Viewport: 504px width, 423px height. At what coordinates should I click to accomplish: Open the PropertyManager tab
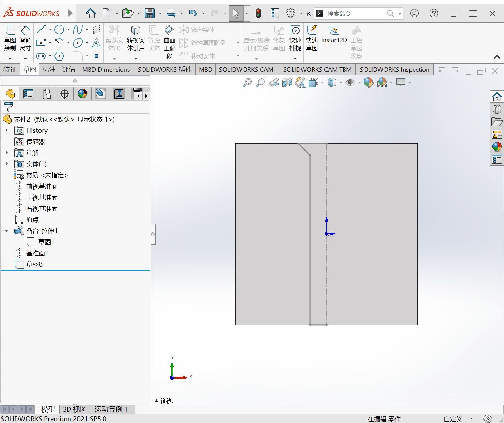[x=28, y=94]
